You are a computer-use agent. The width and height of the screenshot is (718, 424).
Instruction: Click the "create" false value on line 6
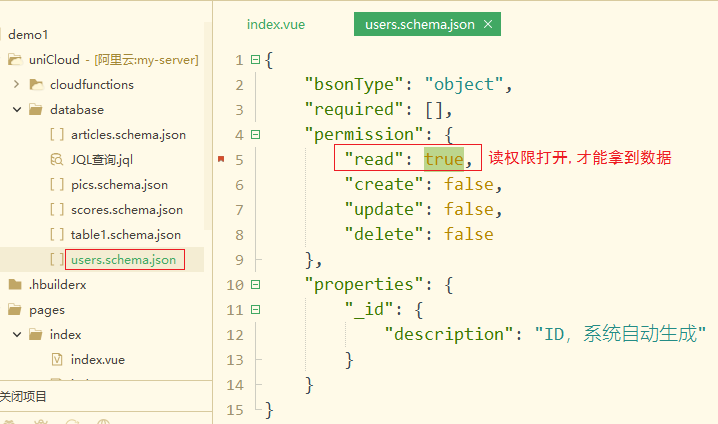click(x=469, y=184)
